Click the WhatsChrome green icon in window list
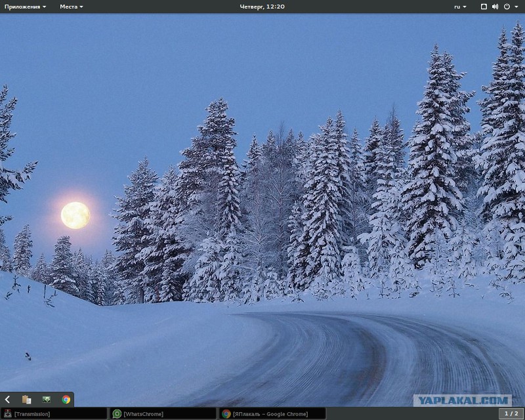Screen dimensions: 525x420 click(117, 414)
